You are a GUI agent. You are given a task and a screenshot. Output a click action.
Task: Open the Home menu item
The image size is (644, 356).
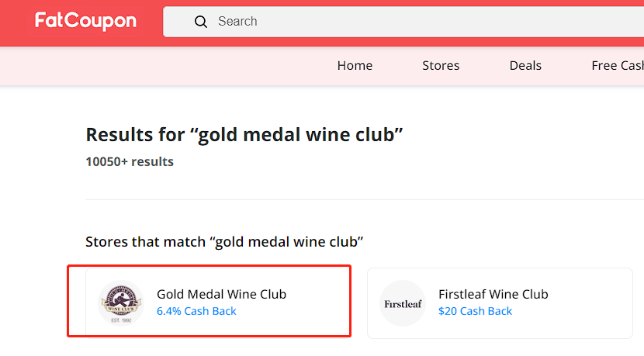pyautogui.click(x=355, y=66)
